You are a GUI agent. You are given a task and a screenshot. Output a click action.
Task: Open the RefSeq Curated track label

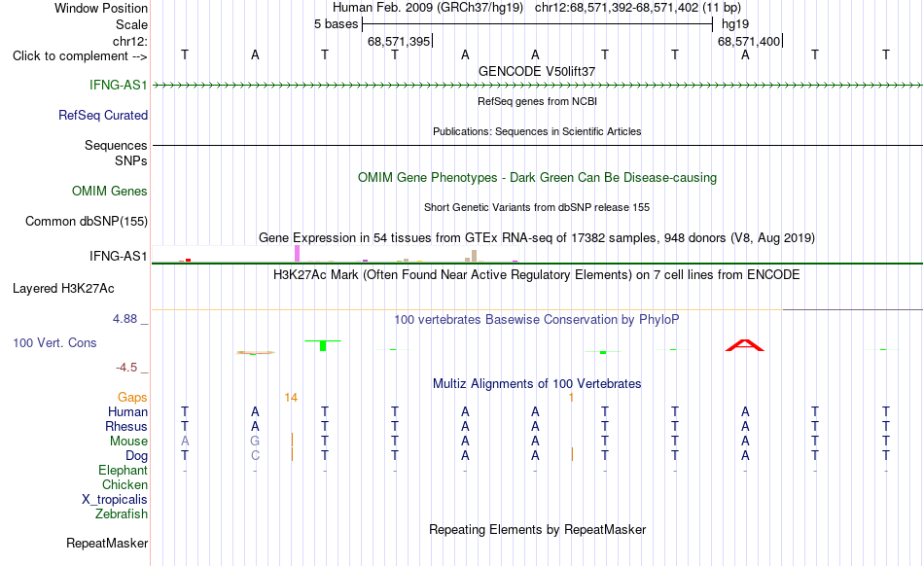click(x=102, y=115)
